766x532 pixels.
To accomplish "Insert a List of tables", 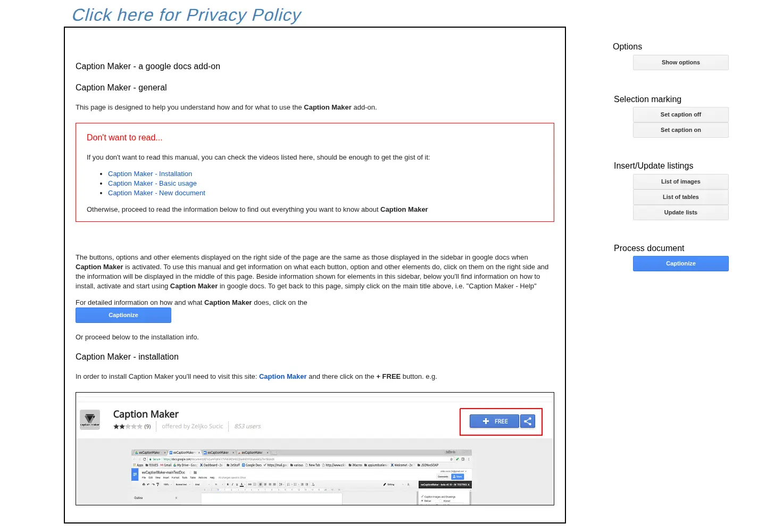I will 681,197.
